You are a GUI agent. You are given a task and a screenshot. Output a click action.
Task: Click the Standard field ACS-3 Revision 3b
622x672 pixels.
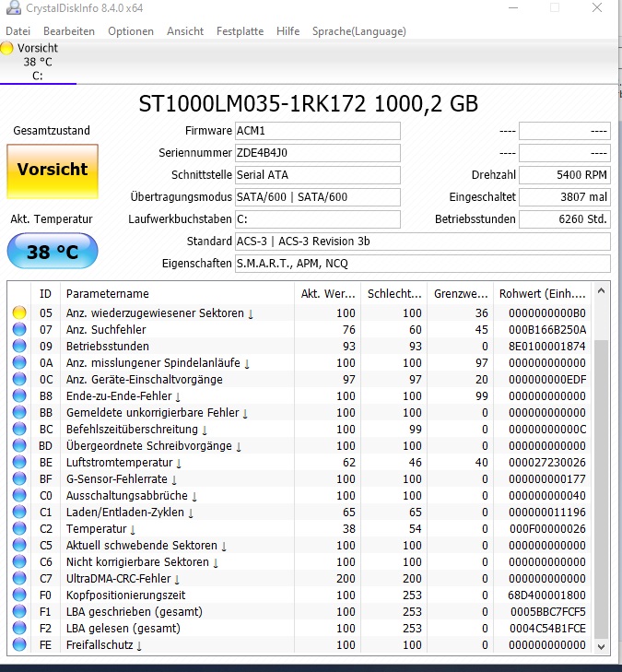pos(422,242)
